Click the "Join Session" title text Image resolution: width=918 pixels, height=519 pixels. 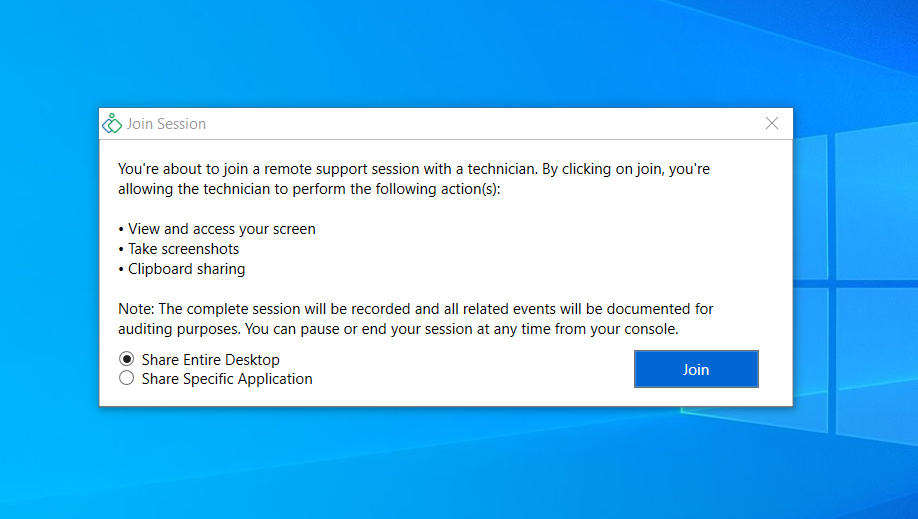166,124
